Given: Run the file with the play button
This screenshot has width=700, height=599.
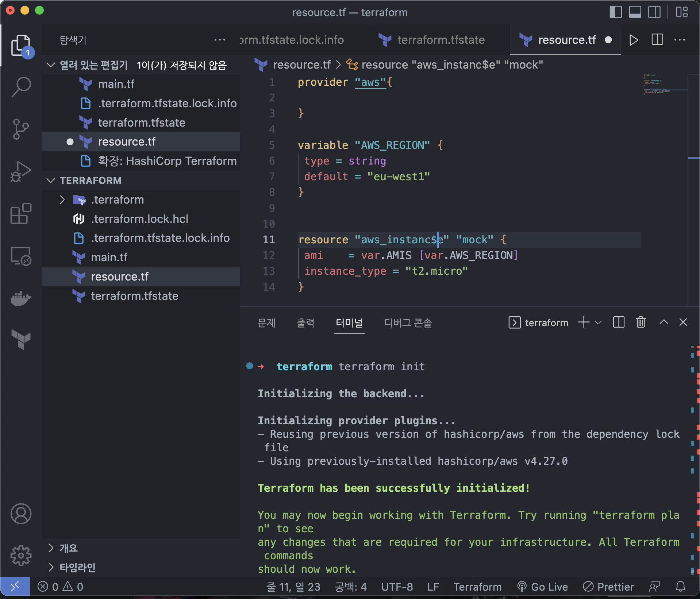Looking at the screenshot, I should click(634, 40).
